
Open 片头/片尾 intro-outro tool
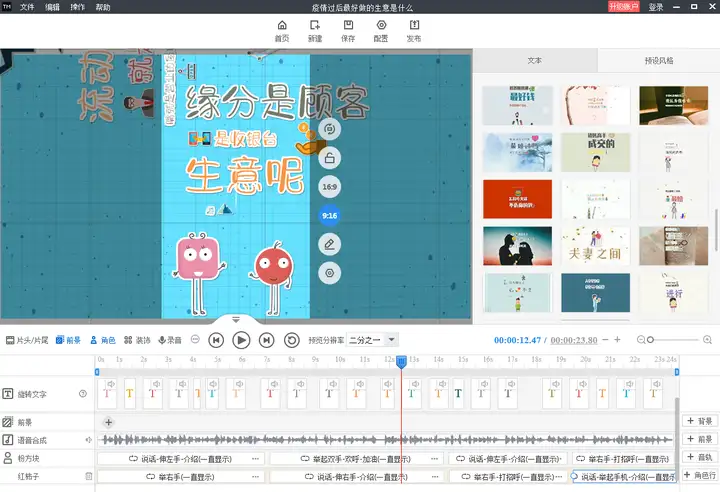[27, 340]
